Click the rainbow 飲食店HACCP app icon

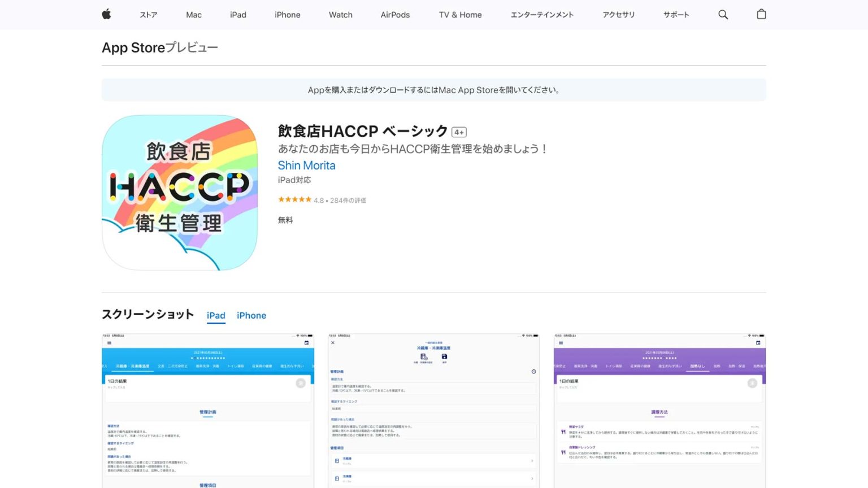pos(179,192)
